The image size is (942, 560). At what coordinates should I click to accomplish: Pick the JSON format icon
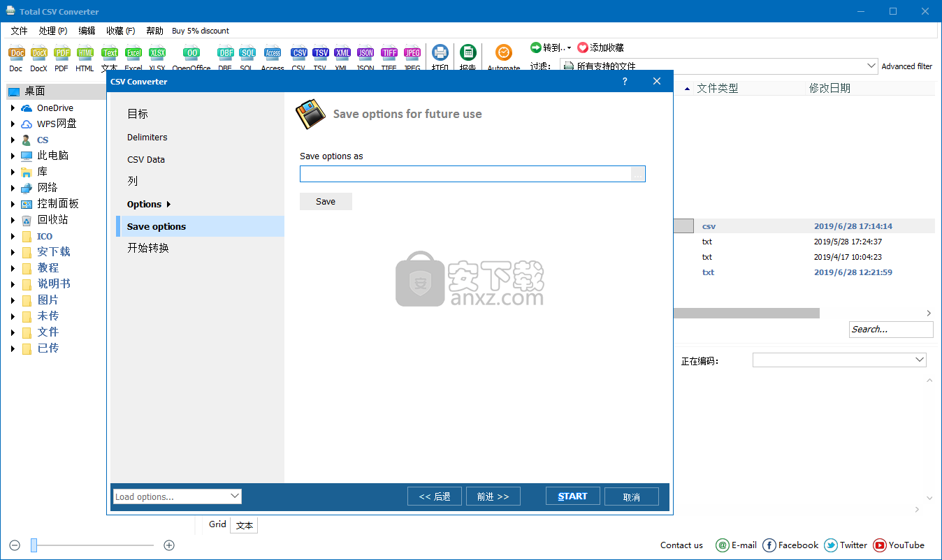[365, 52]
